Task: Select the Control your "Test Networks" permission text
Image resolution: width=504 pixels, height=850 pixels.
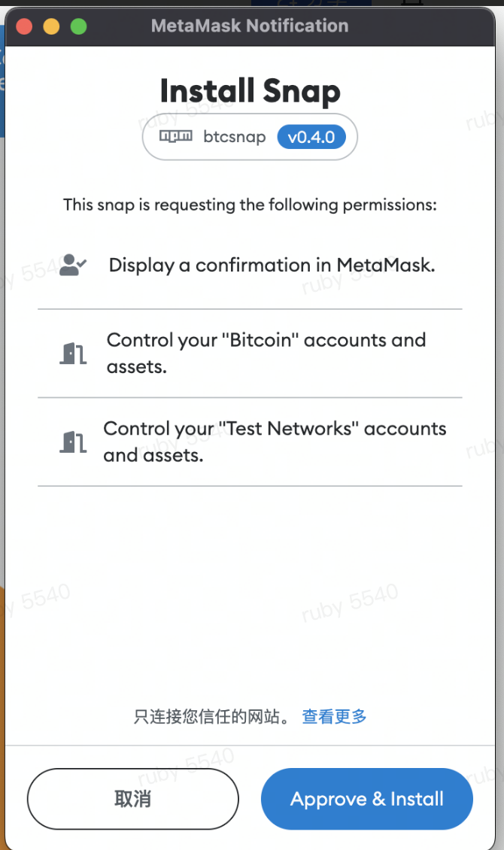Action: [x=275, y=442]
